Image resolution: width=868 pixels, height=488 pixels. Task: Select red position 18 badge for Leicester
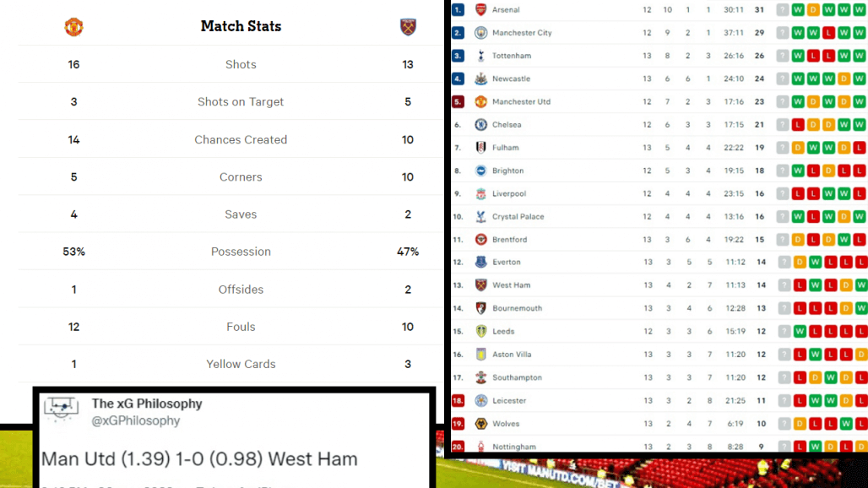tap(458, 401)
